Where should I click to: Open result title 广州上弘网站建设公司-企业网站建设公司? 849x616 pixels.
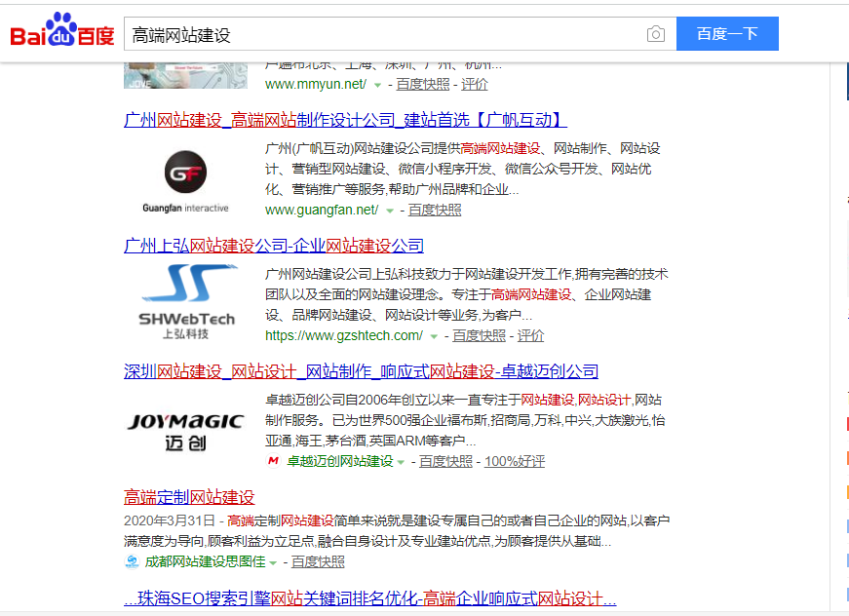click(x=274, y=246)
